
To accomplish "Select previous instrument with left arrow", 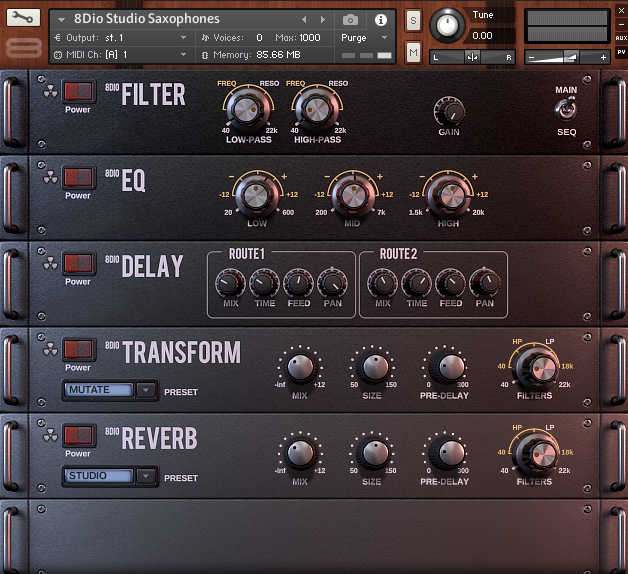I will point(305,20).
